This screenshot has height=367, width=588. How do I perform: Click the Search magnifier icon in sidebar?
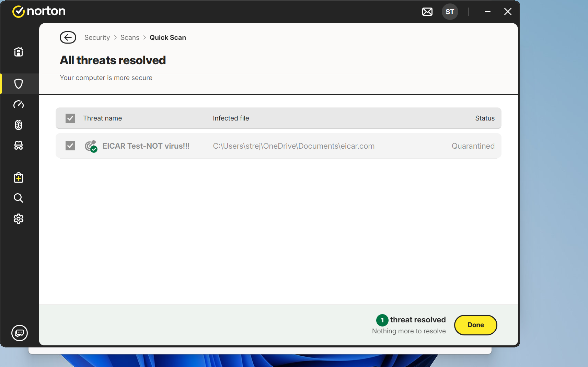click(x=19, y=198)
